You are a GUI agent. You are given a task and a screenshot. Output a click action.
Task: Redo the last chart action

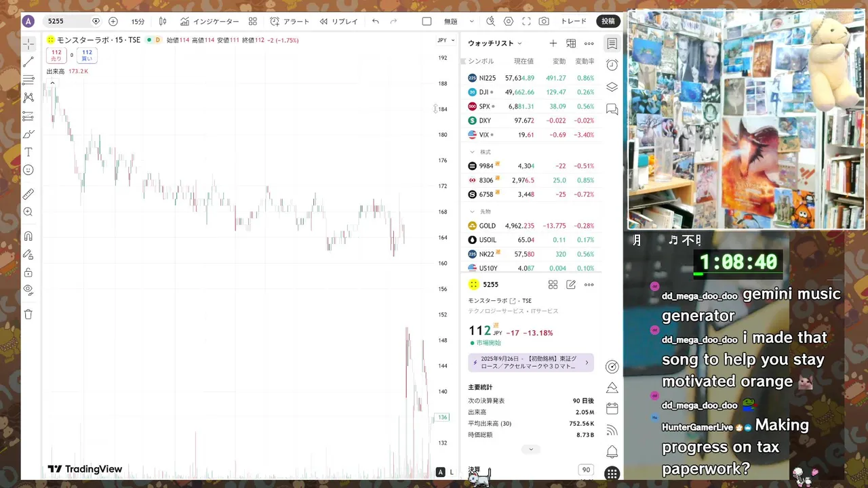[x=394, y=22]
